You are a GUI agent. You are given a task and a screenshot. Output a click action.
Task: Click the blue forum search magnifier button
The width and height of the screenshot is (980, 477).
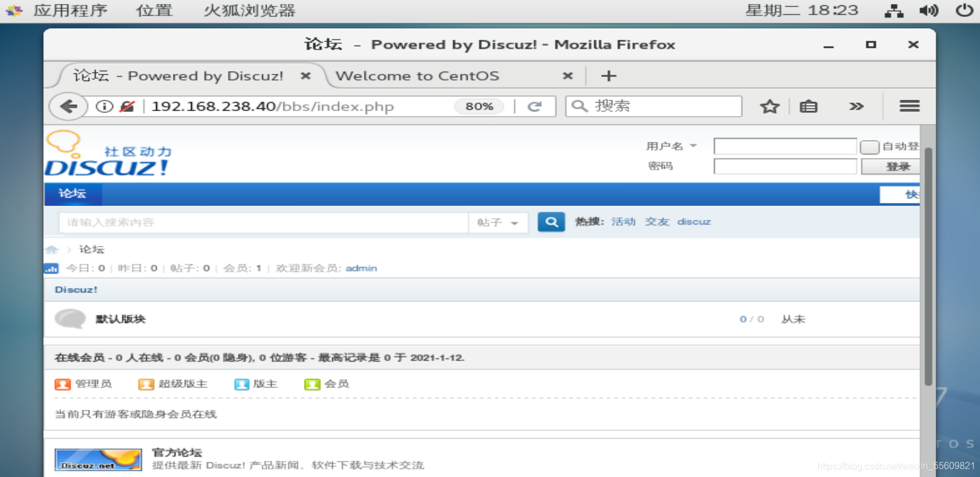point(551,222)
